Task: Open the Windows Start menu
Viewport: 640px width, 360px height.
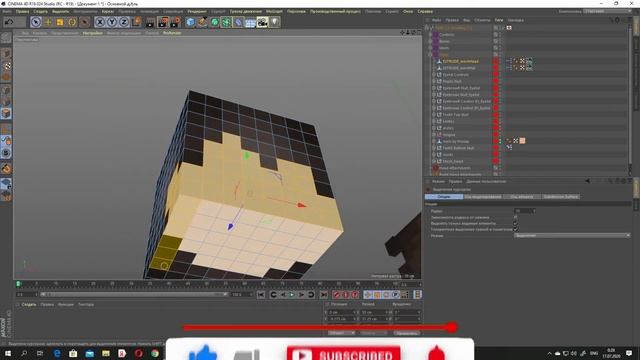Action: pos(7,353)
